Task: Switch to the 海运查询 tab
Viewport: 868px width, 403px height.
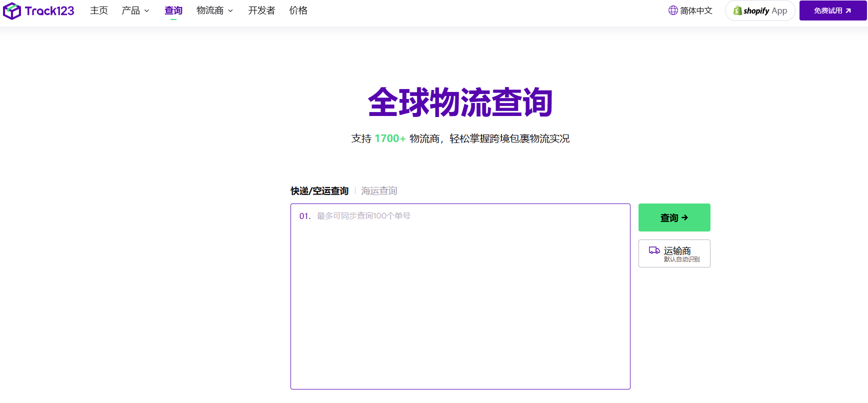Action: click(379, 191)
